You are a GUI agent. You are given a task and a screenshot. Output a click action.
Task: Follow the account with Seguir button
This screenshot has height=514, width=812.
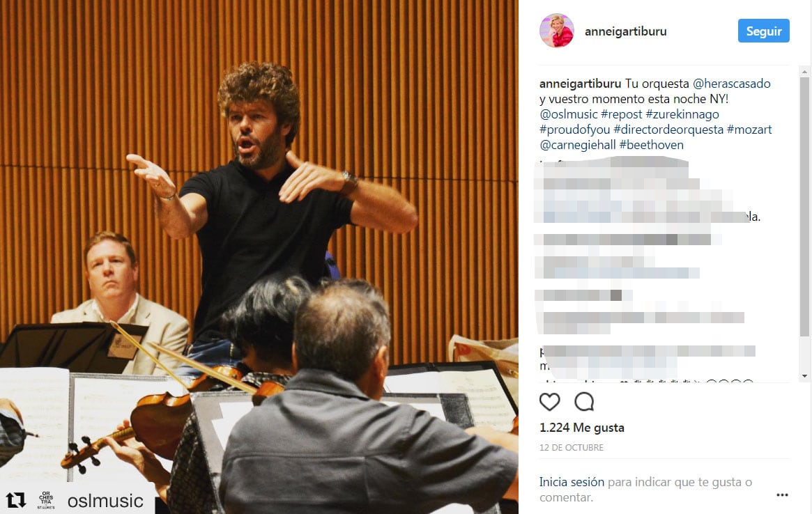[763, 31]
